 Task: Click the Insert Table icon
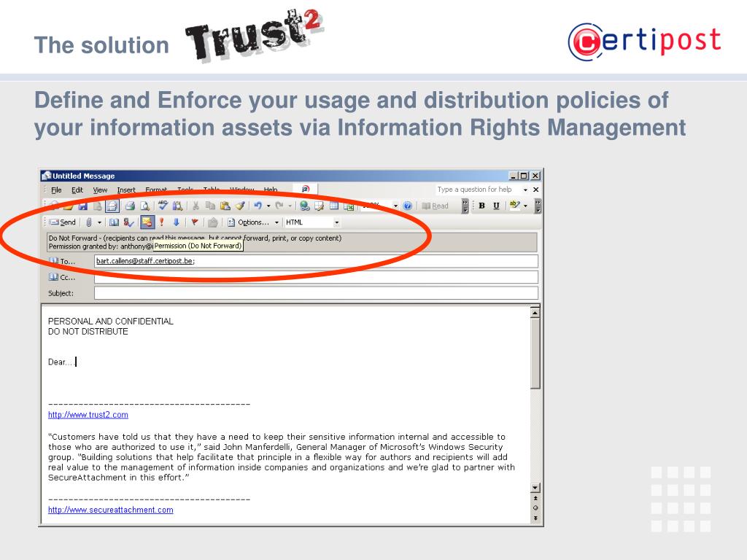tap(334, 206)
